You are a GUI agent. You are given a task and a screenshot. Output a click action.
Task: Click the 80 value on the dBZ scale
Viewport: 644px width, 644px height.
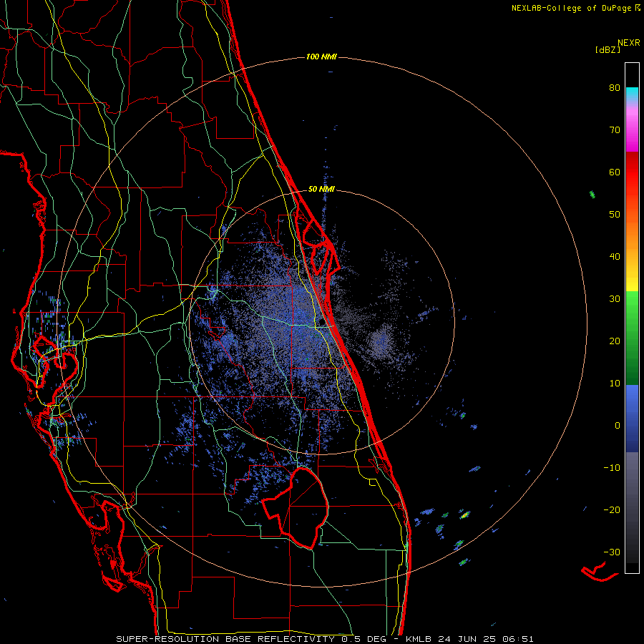pyautogui.click(x=615, y=88)
